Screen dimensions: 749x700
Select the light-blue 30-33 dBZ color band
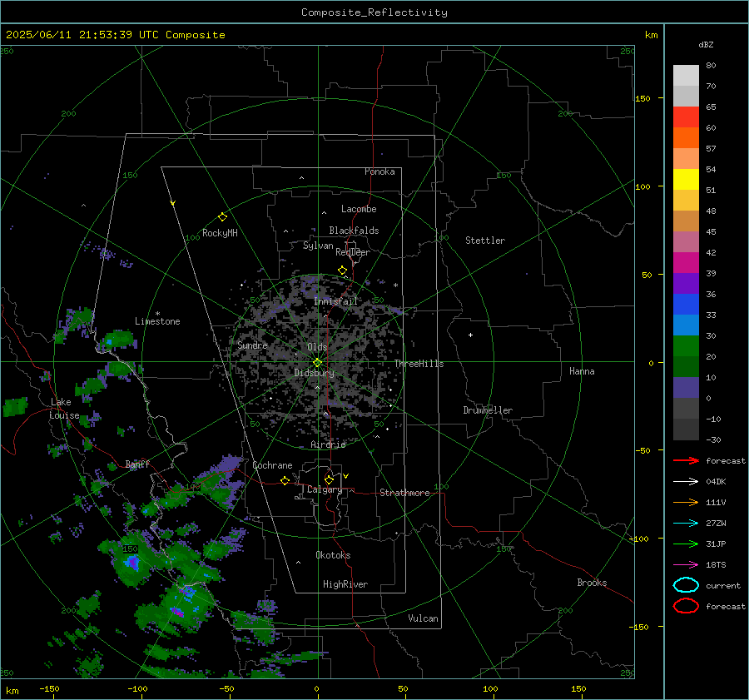pyautogui.click(x=686, y=325)
